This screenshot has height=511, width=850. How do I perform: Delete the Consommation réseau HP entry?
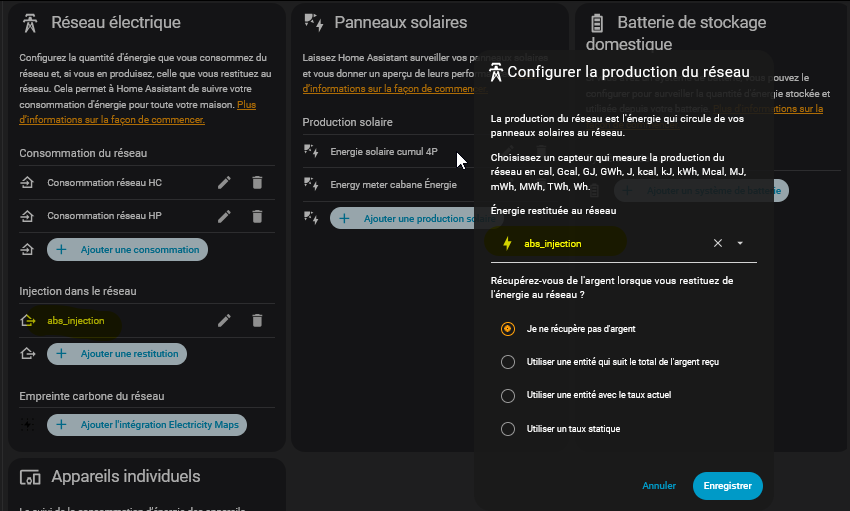click(x=257, y=216)
